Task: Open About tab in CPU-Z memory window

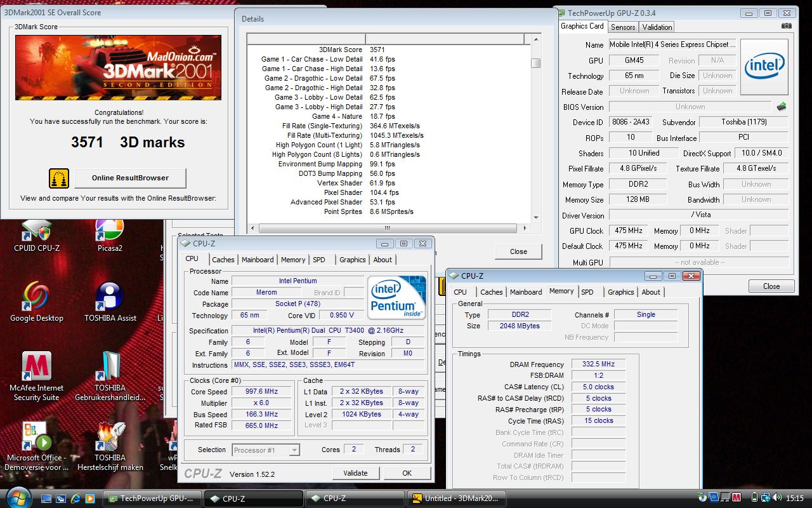Action: (651, 292)
